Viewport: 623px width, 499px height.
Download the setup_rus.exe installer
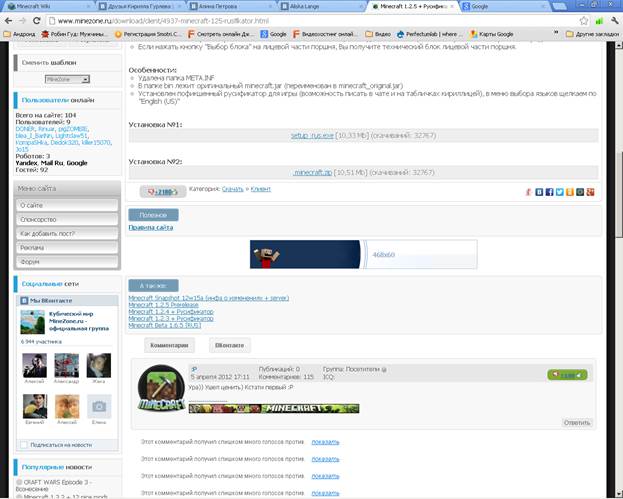(x=312, y=135)
